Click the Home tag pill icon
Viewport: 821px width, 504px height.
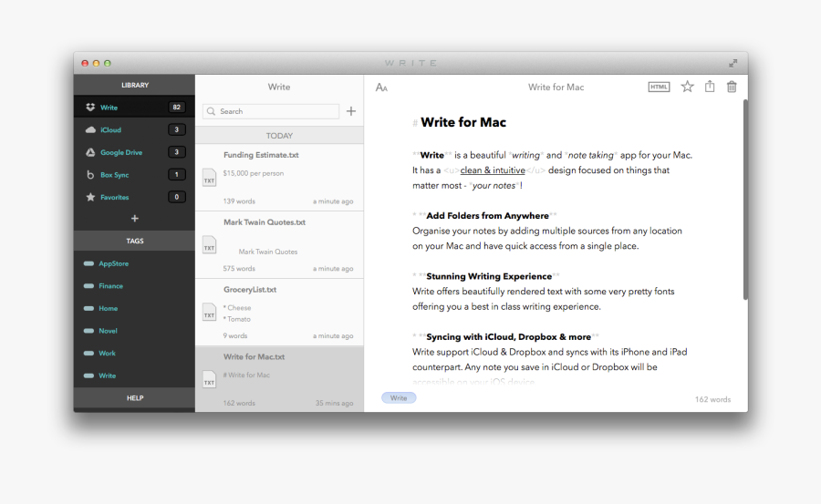pyautogui.click(x=89, y=308)
